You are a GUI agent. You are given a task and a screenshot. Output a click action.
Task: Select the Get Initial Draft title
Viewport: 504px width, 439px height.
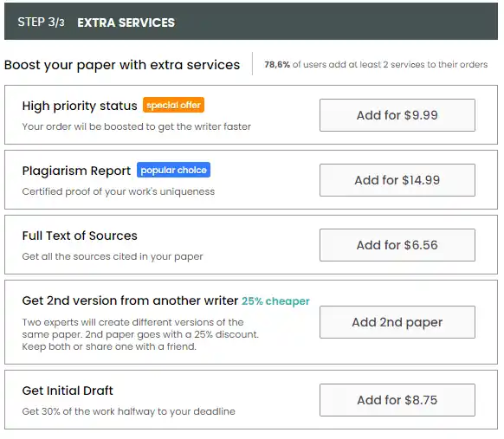68,391
